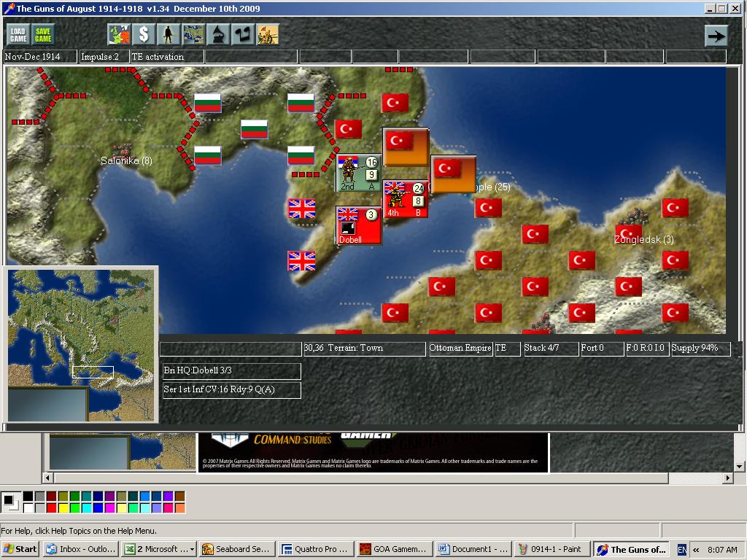The width and height of the screenshot is (747, 560).
Task: Click the Supply 94% status field
Action: coord(700,348)
